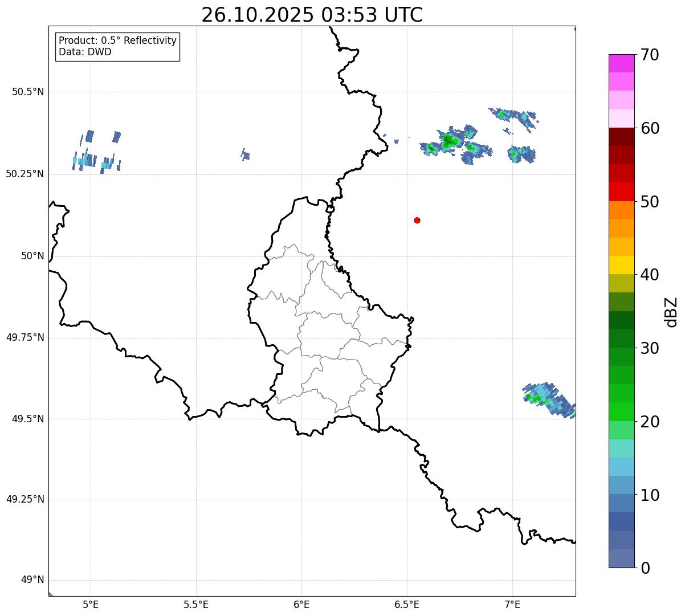Click the olive colorbar swatch below 40
The width and height of the screenshot is (685, 616).
(x=621, y=283)
